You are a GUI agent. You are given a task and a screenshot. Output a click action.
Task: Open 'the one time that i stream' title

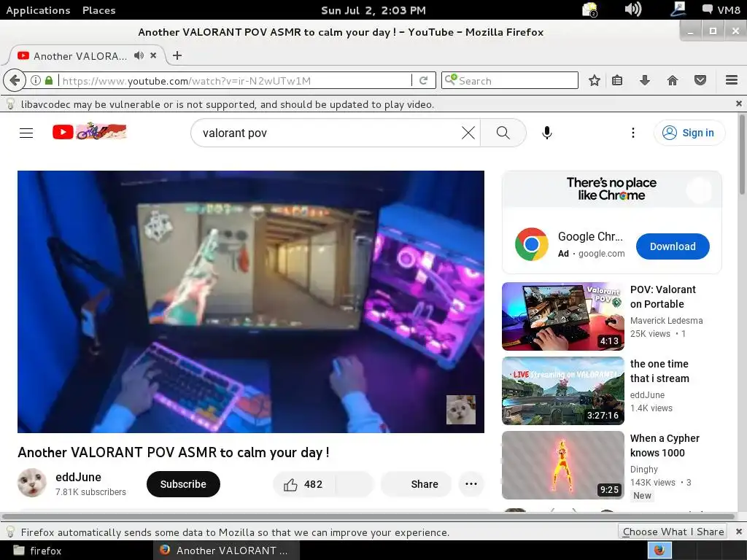(x=659, y=371)
